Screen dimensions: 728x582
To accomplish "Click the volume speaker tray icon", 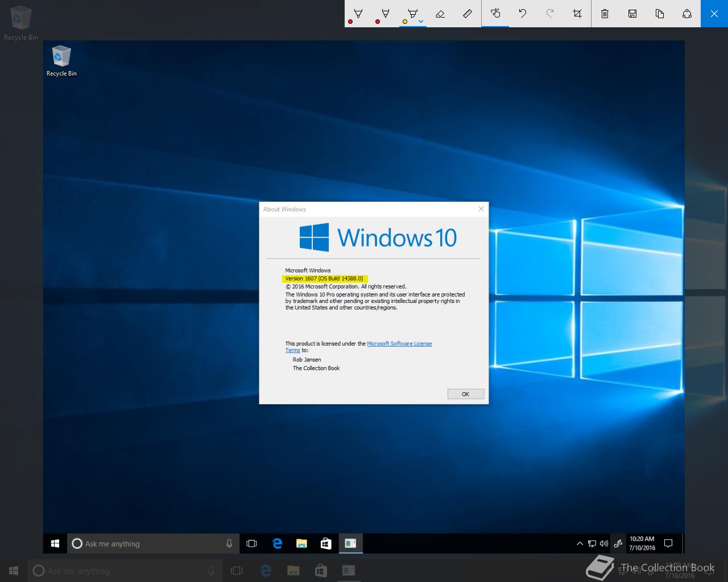I will tap(604, 544).
